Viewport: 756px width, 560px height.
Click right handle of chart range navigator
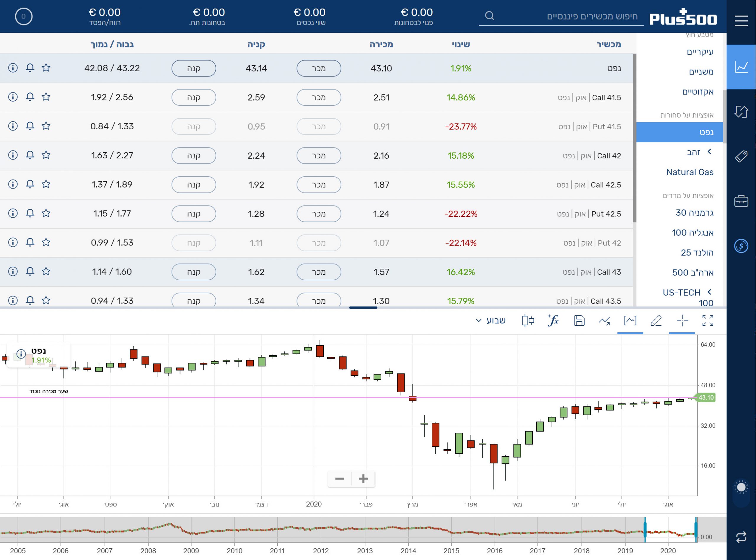click(696, 529)
